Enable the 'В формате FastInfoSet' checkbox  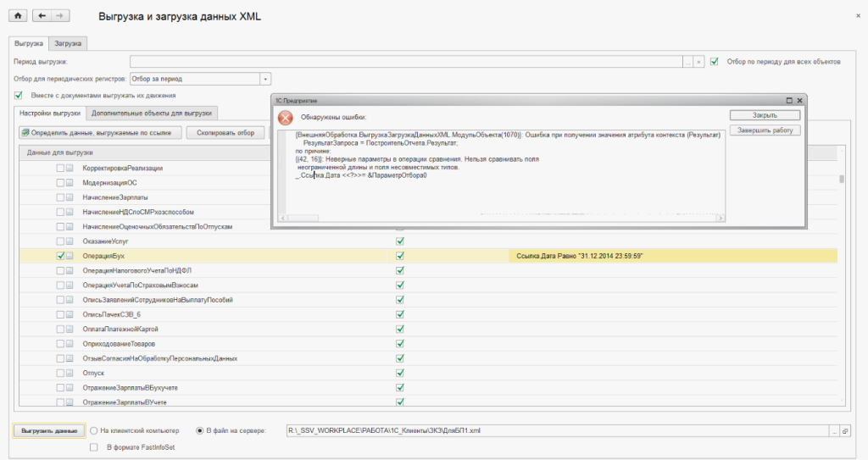[x=94, y=446]
